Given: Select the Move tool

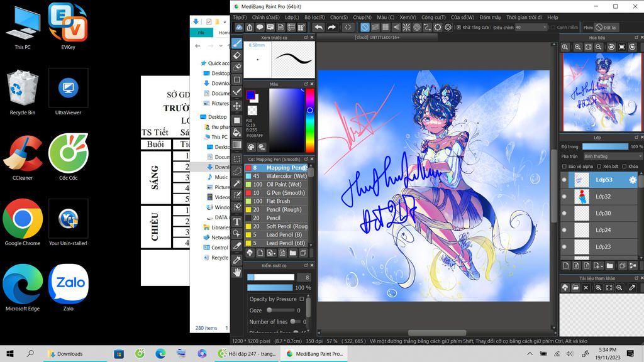Looking at the screenshot, I should coord(237,106).
